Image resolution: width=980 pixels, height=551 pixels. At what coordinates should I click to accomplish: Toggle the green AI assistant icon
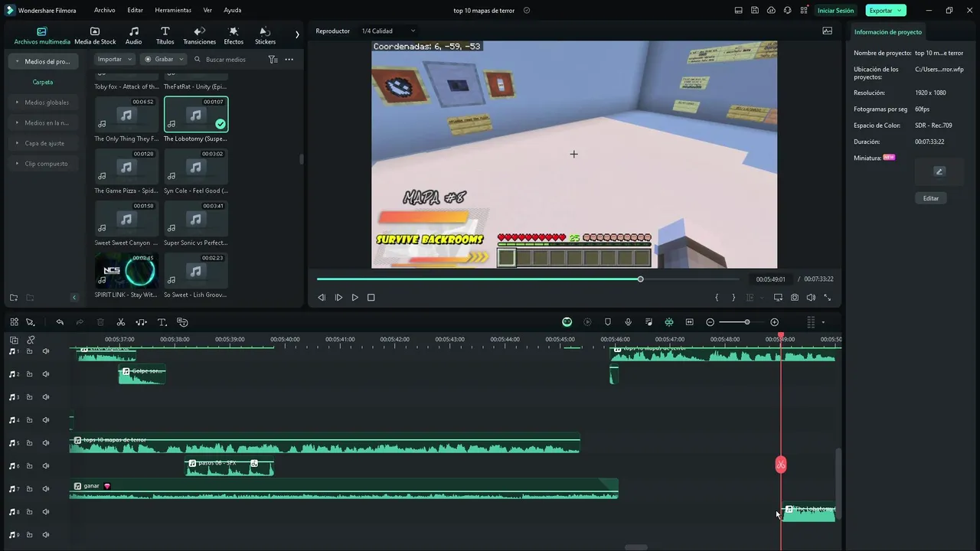coord(567,322)
